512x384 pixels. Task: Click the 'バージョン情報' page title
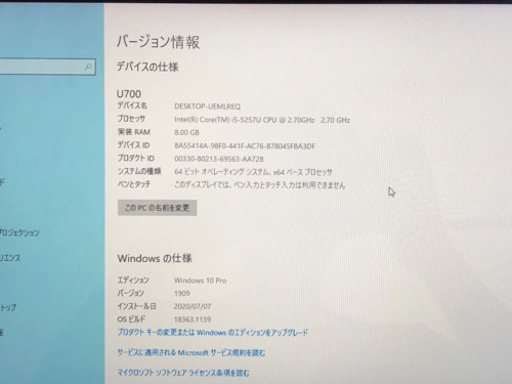[x=158, y=42]
